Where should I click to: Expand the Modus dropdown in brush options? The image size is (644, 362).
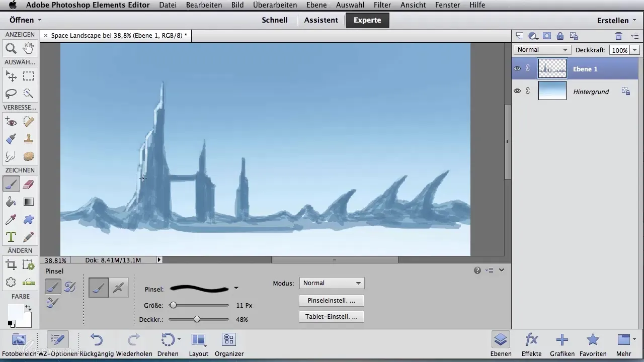click(332, 283)
